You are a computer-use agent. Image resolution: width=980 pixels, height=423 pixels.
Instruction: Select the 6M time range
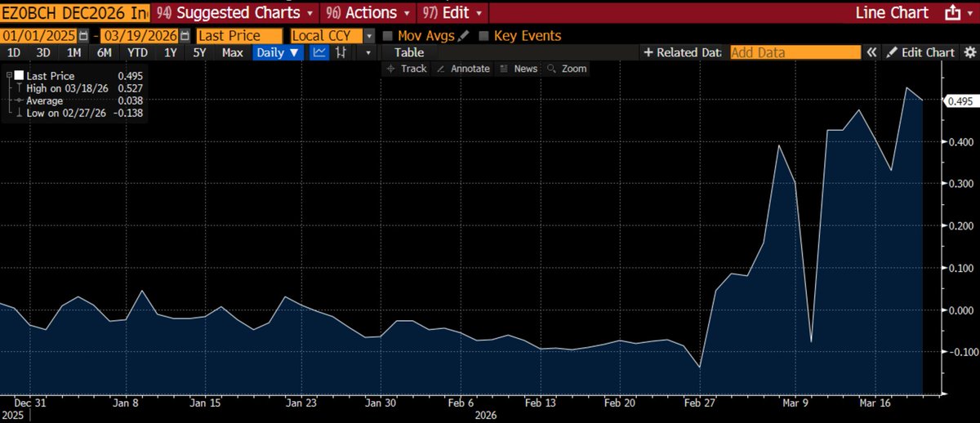pyautogui.click(x=104, y=52)
